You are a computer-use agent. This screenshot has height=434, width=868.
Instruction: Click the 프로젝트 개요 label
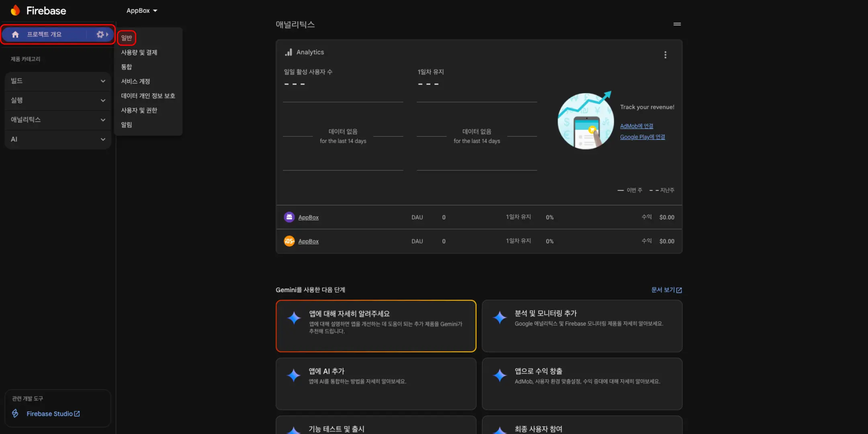click(x=44, y=35)
